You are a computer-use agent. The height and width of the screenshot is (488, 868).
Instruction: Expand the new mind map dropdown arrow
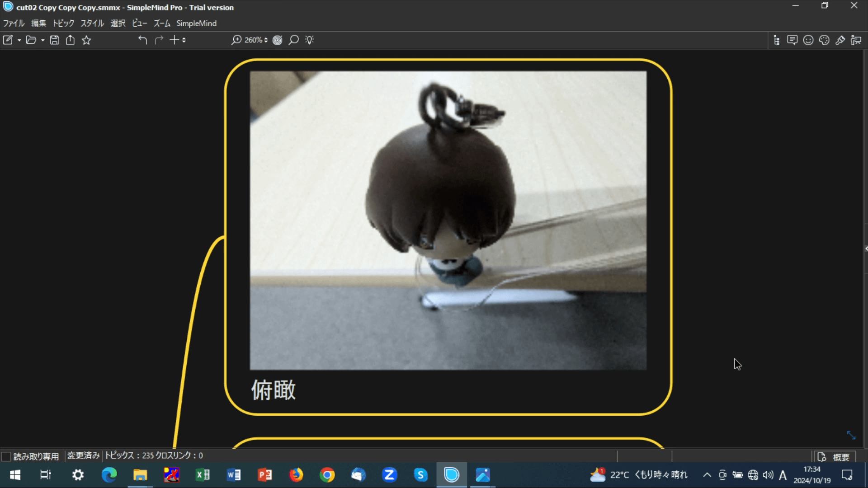point(19,40)
